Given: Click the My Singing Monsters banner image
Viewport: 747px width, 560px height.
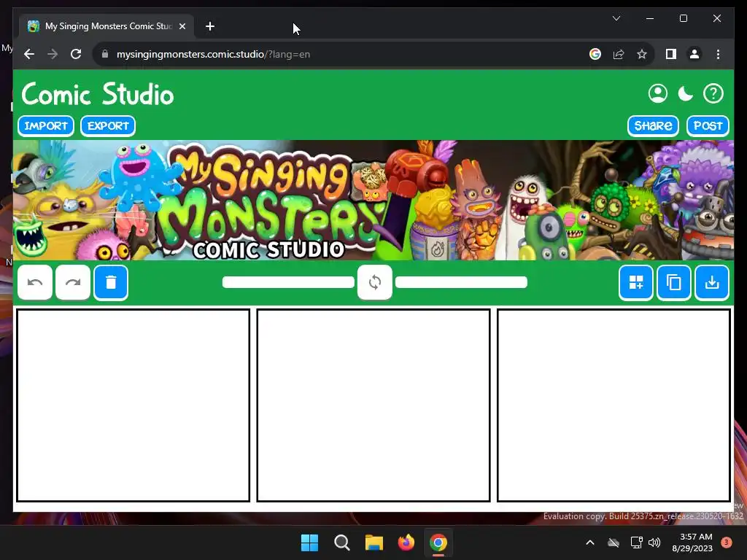Looking at the screenshot, I should [373, 200].
